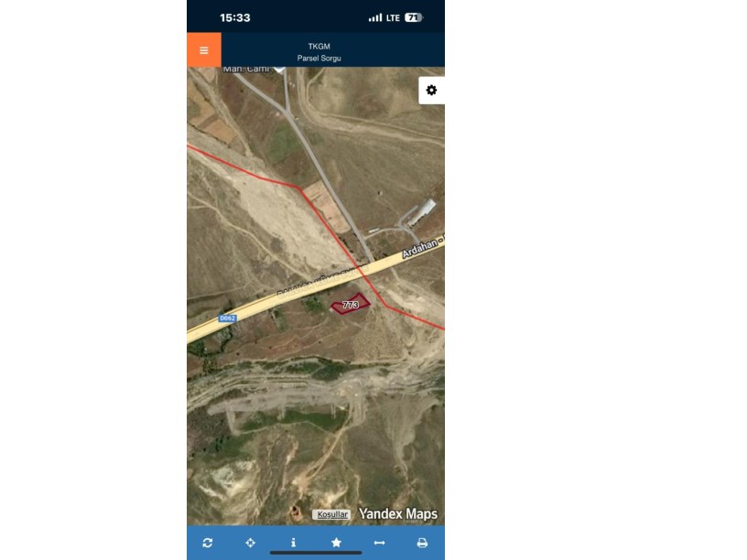Viewport: 747px width, 560px height.
Task: Tap the home indicator bar
Action: [316, 553]
